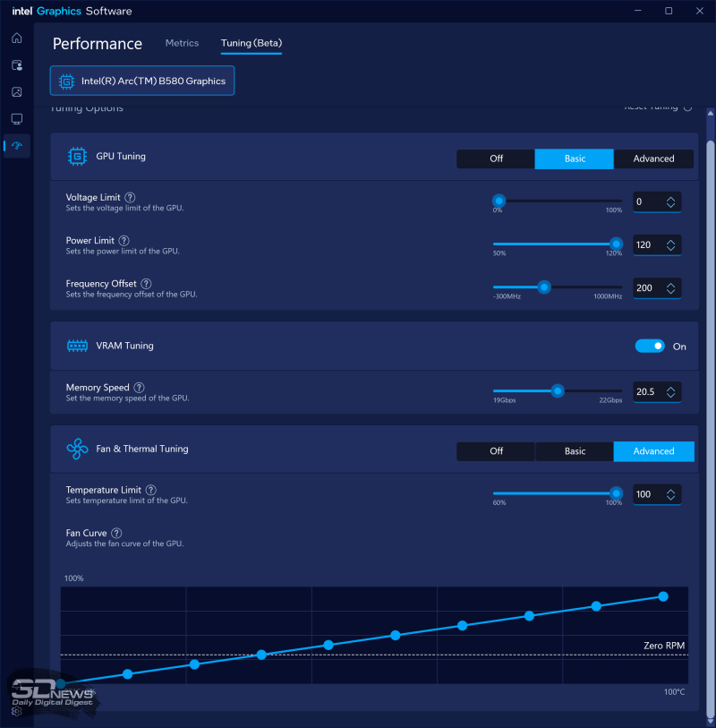Image resolution: width=716 pixels, height=728 pixels.
Task: Click the fan curve point on Zero RPM line
Action: [261, 655]
